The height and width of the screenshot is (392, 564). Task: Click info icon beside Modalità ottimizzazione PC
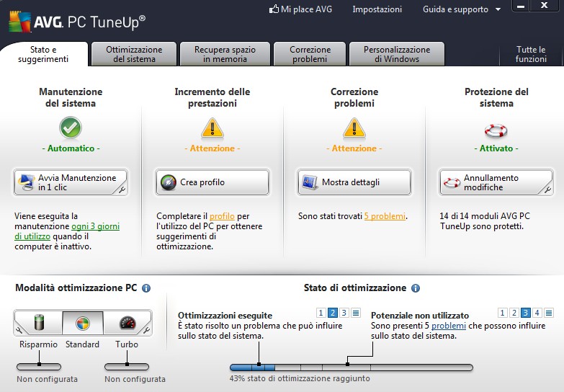point(146,288)
